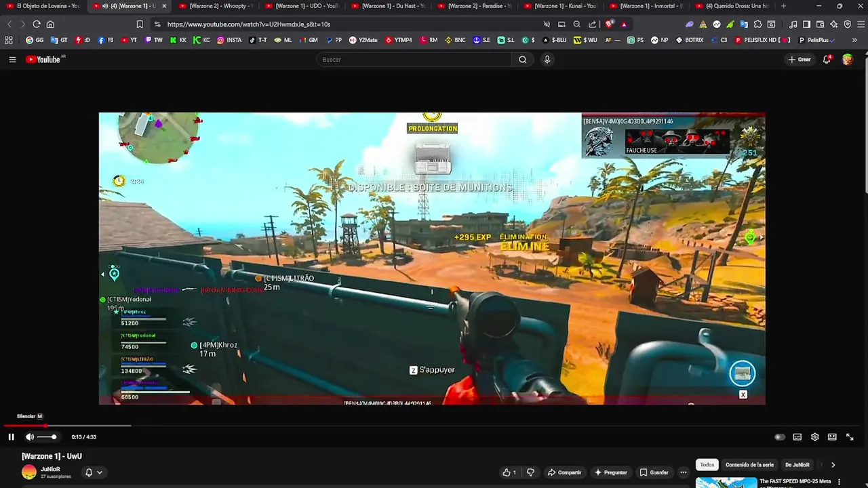The height and width of the screenshot is (488, 868).
Task: Pause the video with the pause button
Action: (x=11, y=437)
